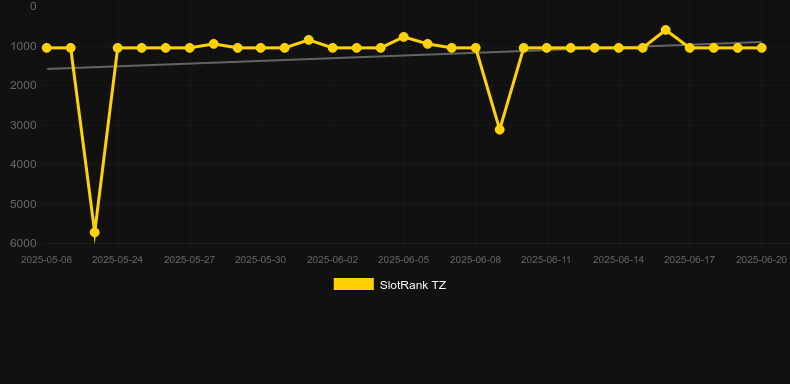Screen dimensions: 790x384
Task: Click the data point above 2025-06-02
Action: (333, 48)
